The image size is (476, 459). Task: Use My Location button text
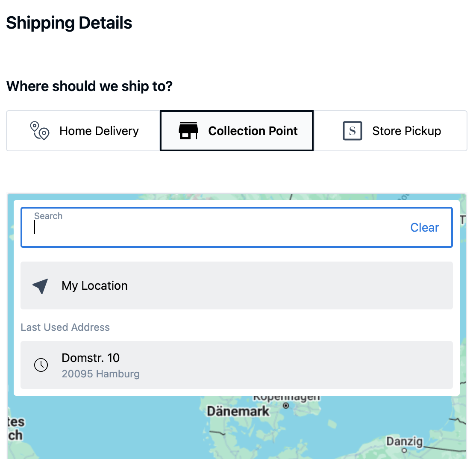(x=95, y=286)
